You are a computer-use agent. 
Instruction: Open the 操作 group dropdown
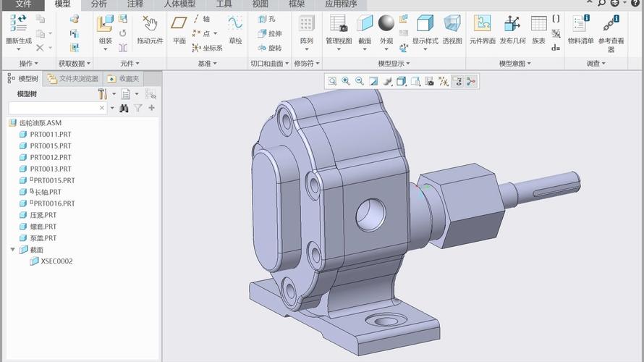[29, 64]
